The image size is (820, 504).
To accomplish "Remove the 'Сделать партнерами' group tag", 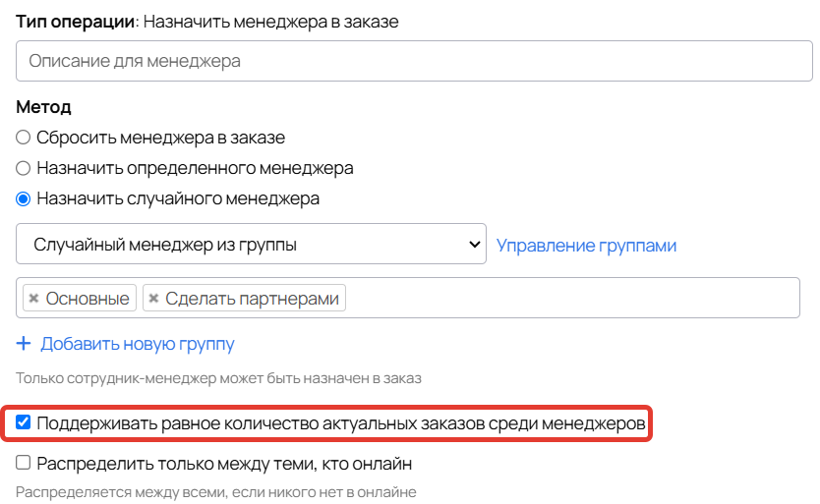I will (153, 298).
